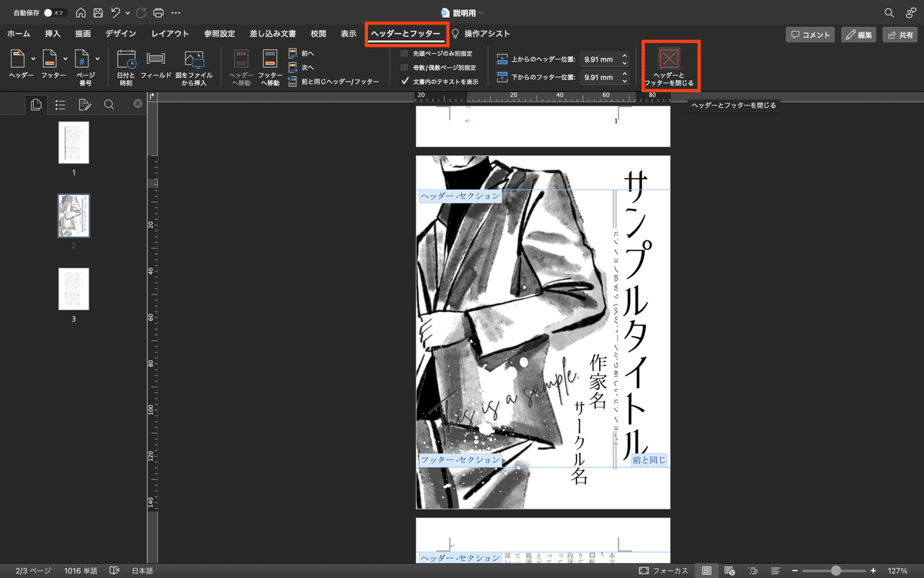Viewport: 924px width, 578px height.
Task: Click the Undo arrow icon
Action: [x=115, y=13]
